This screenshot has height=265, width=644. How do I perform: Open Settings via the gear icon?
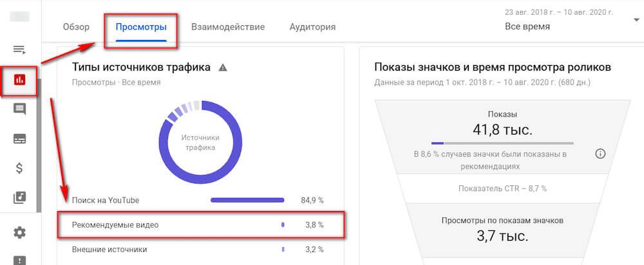click(20, 232)
